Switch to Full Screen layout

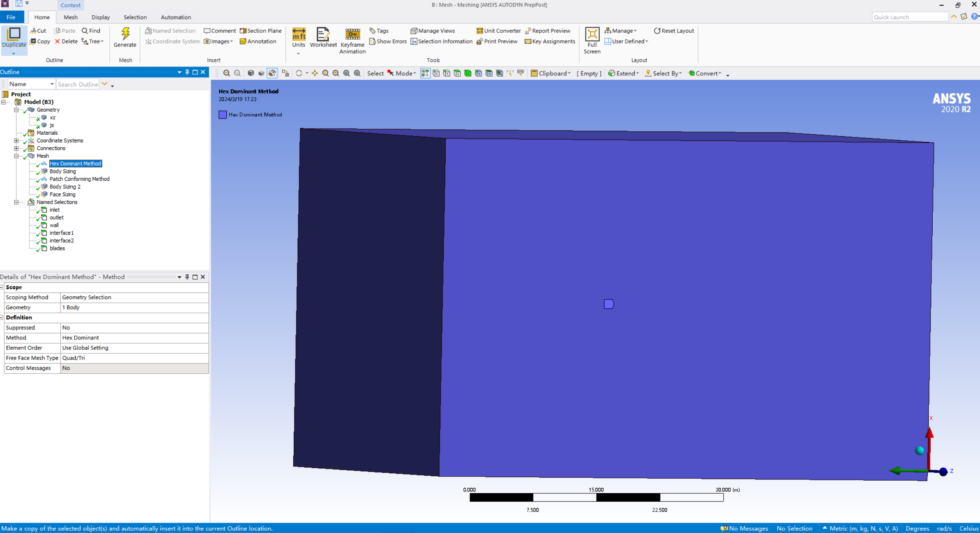[592, 40]
